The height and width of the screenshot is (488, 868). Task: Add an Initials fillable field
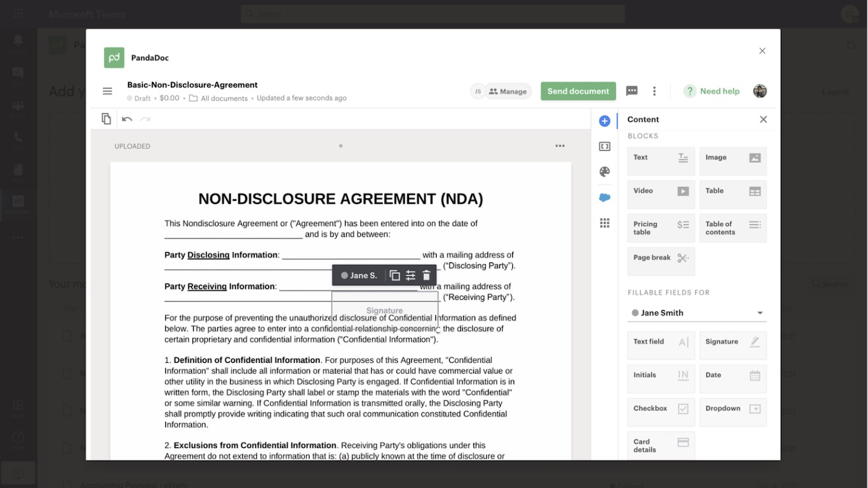(661, 379)
